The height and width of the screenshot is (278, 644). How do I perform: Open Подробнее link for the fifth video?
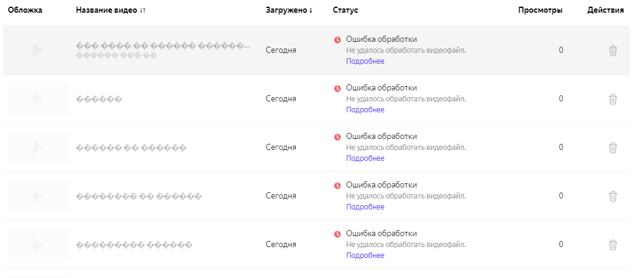(x=365, y=256)
